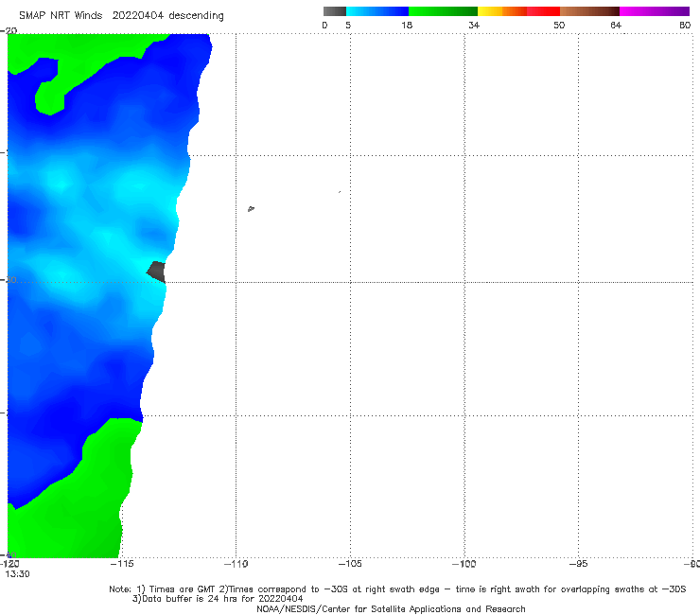Image resolution: width=700 pixels, height=615 pixels.
Task: Click the date label '20220404 descending'
Action: [x=167, y=15]
